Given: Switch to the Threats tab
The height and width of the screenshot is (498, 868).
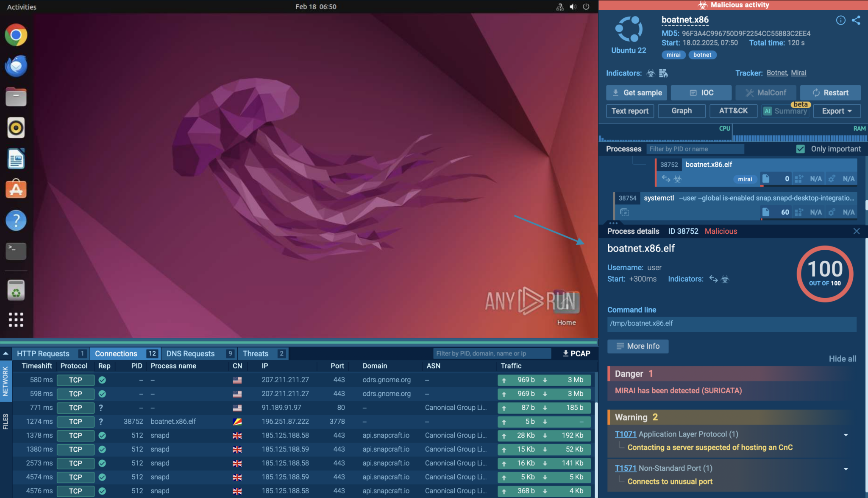Looking at the screenshot, I should 256,353.
